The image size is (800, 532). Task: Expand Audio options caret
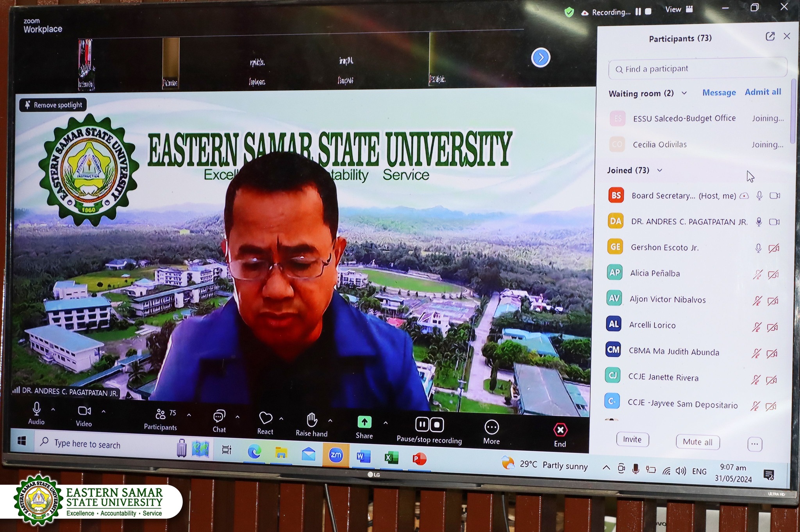point(53,409)
